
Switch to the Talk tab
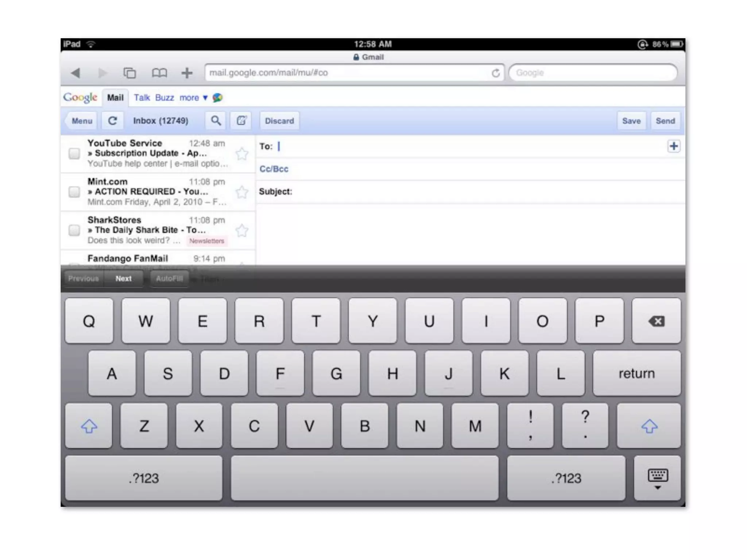pyautogui.click(x=142, y=98)
